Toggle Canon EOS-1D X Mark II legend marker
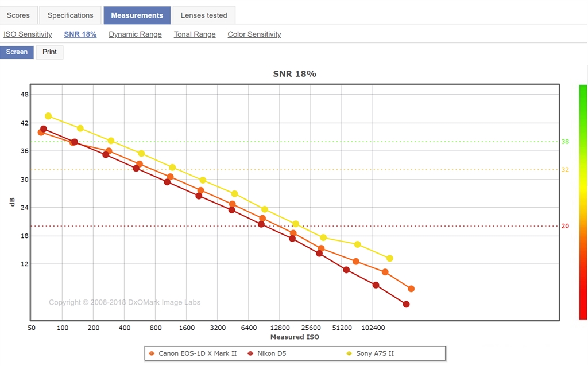 point(152,353)
